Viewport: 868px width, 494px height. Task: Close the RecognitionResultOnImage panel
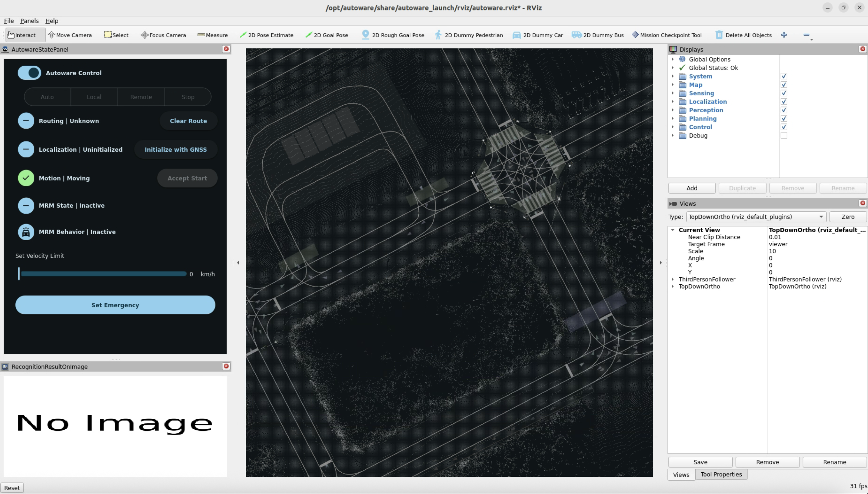[226, 366]
